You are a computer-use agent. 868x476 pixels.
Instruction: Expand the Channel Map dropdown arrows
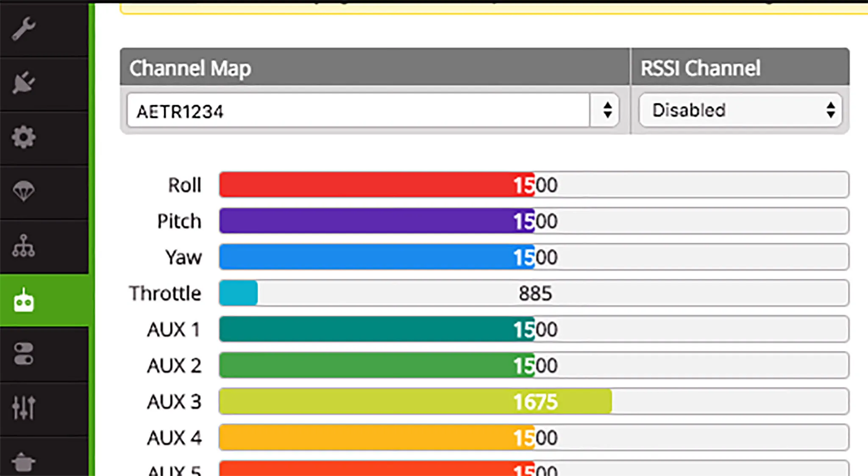tap(607, 110)
